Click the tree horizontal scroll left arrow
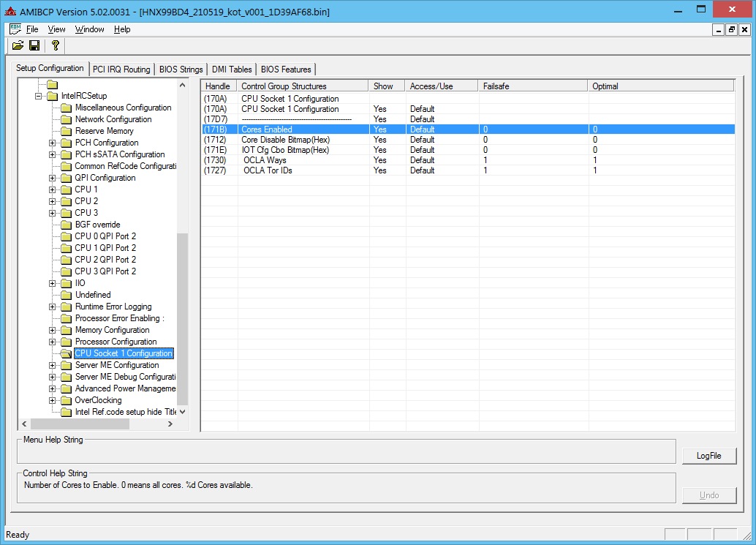 [x=25, y=424]
